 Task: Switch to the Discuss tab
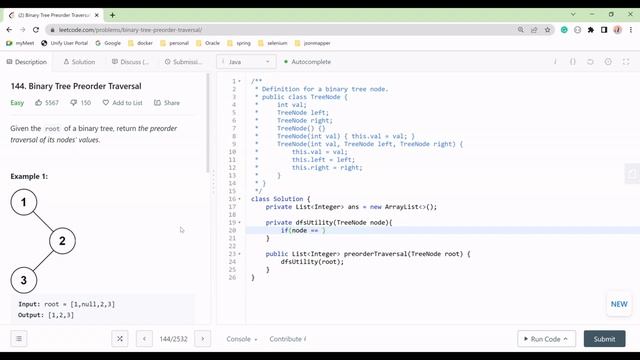[x=130, y=62]
